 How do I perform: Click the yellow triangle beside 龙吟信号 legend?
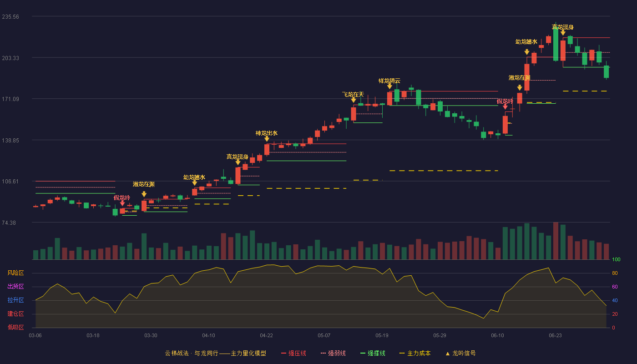click(448, 354)
